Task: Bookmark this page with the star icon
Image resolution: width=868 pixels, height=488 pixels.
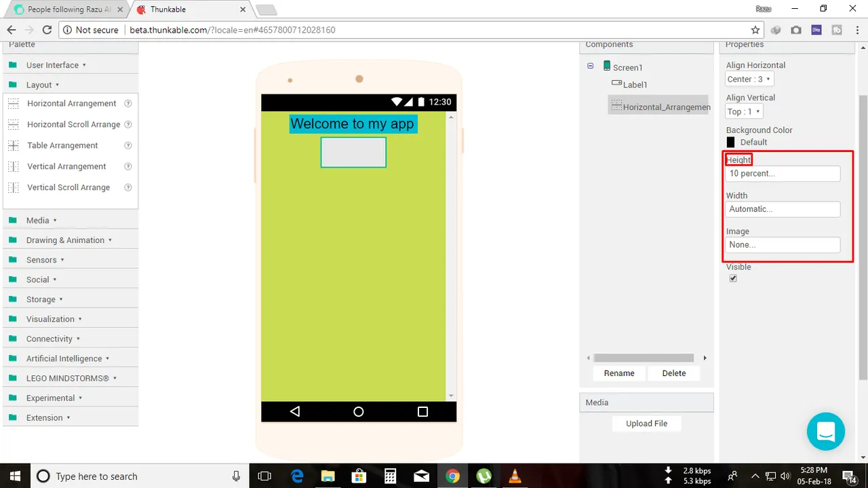Action: pos(755,30)
